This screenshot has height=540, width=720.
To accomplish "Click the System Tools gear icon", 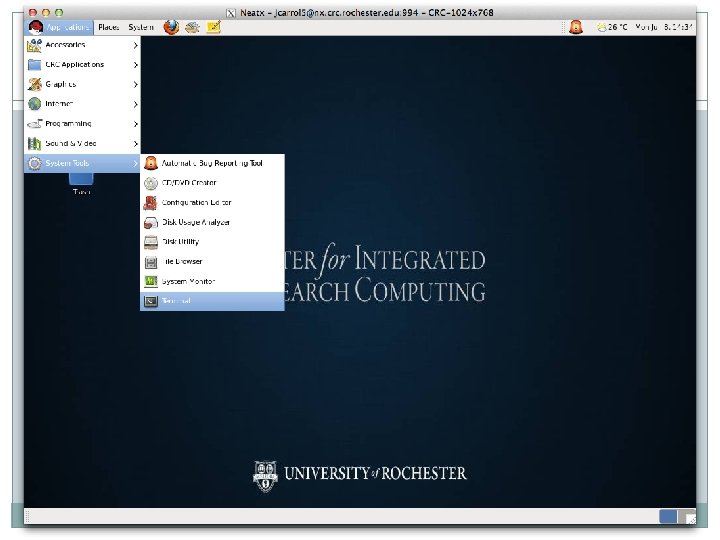I will [x=34, y=163].
